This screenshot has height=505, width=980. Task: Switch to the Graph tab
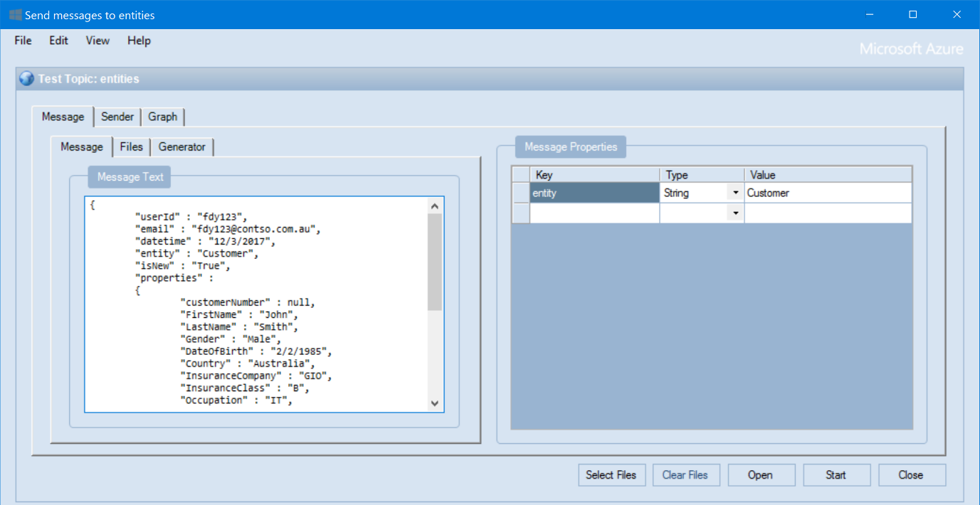click(163, 117)
